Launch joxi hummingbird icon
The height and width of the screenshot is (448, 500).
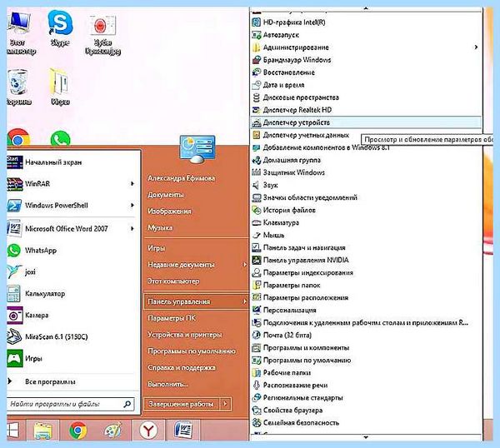click(15, 271)
